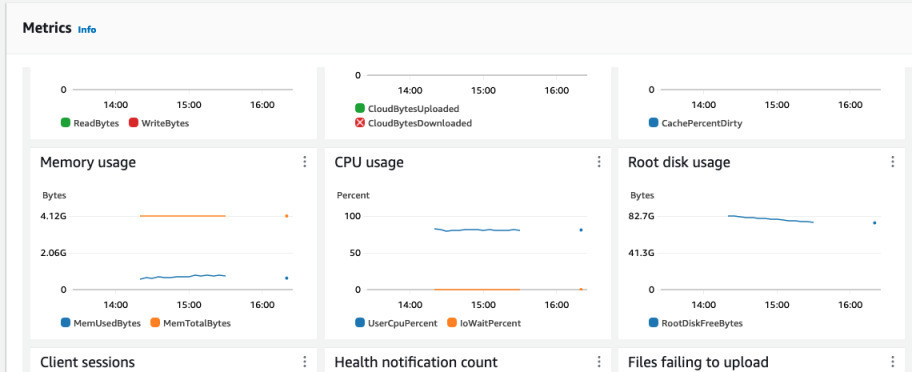Open the Info link beside Metrics

point(87,30)
